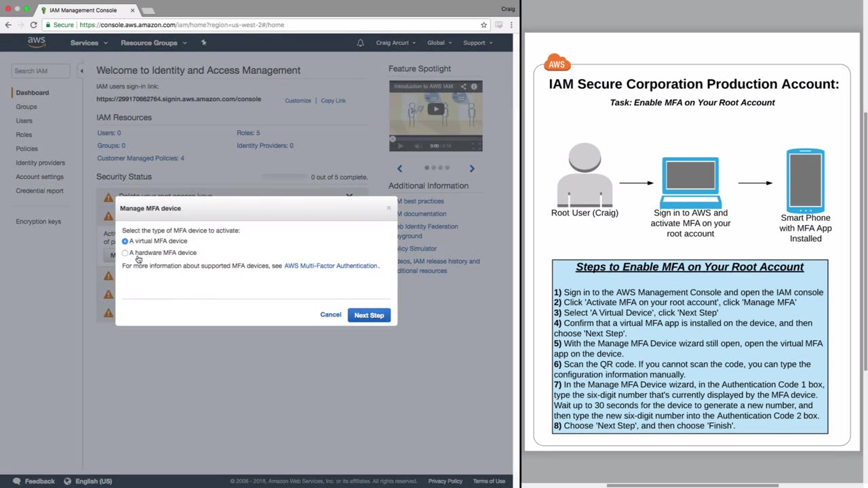This screenshot has height=488, width=868.
Task: Bookmark this page with the star icon
Action: pyautogui.click(x=484, y=25)
